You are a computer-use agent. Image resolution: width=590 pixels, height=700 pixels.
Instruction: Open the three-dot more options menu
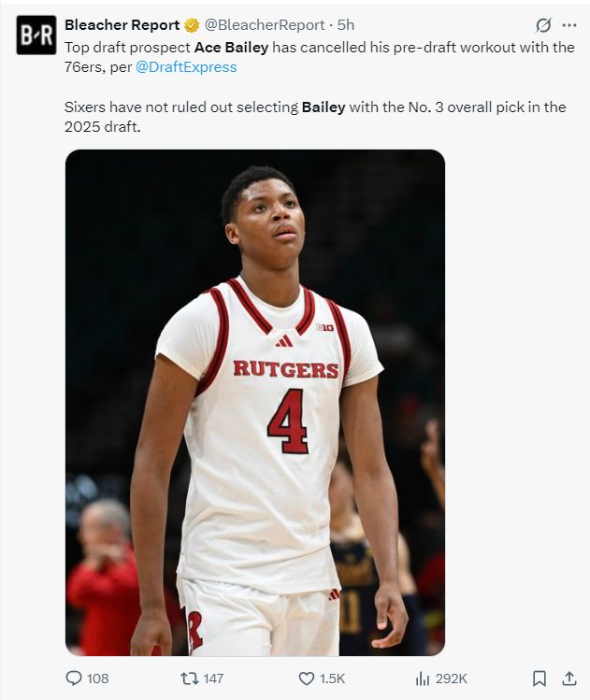click(569, 25)
